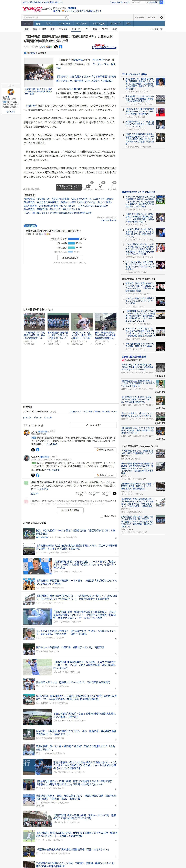The image size is (186, 868).
Task: Click the ログイン link
Action: (57, 11)
